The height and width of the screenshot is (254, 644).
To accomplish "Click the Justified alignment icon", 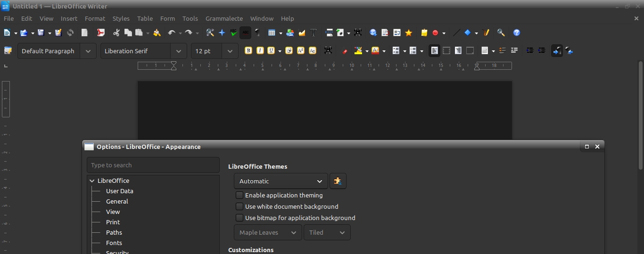I will [x=470, y=51].
